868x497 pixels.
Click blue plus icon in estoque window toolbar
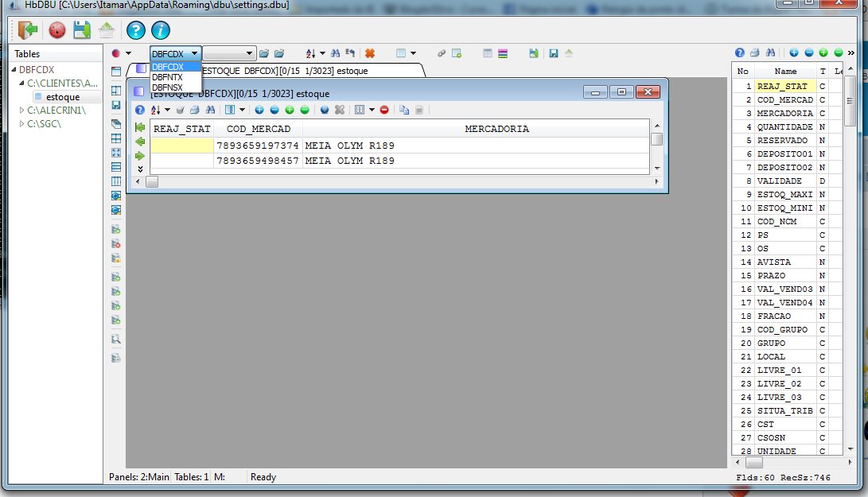coord(259,111)
